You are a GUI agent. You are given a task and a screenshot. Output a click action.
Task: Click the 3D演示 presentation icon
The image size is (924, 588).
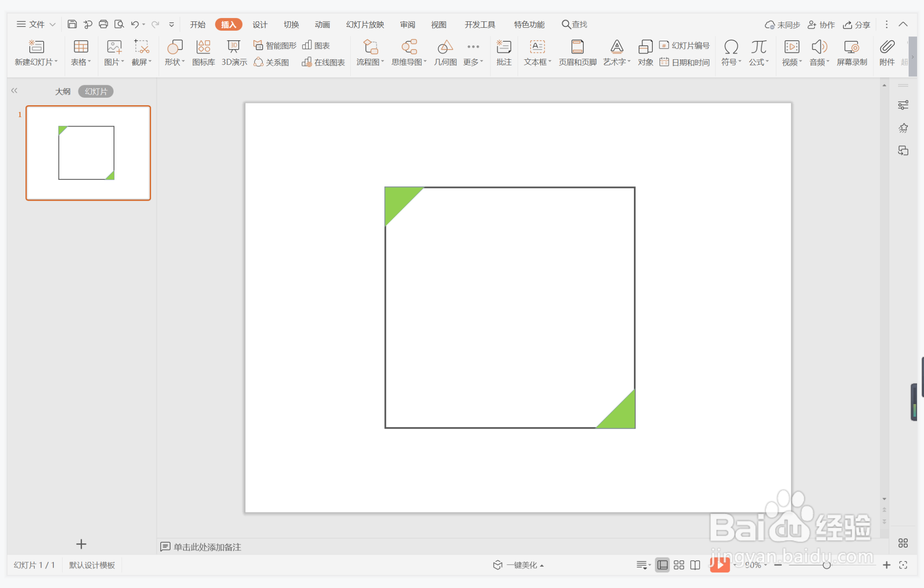pyautogui.click(x=234, y=52)
